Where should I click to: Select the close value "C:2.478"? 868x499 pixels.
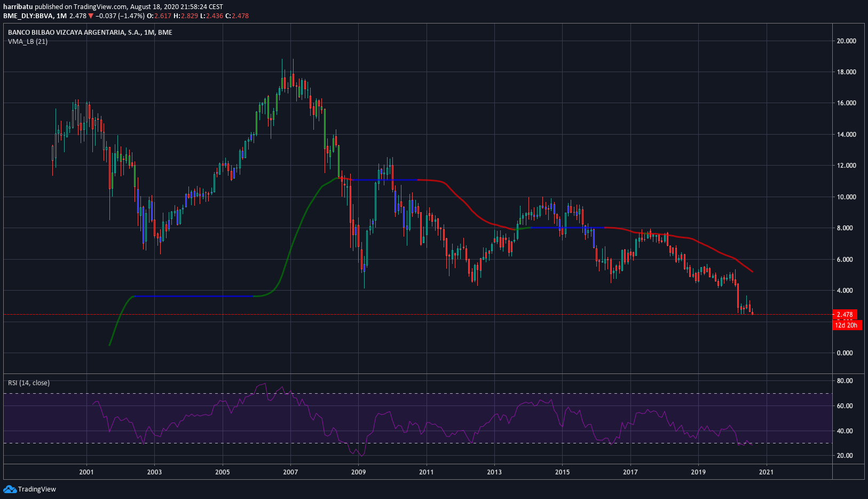[237, 16]
